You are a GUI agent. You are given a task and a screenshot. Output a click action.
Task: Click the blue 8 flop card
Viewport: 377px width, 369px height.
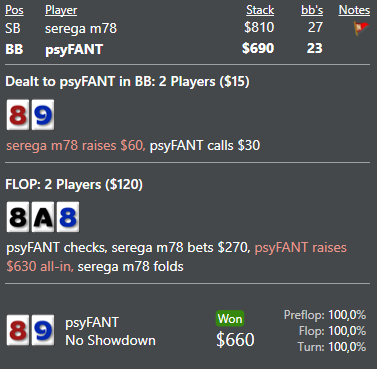pyautogui.click(x=68, y=217)
